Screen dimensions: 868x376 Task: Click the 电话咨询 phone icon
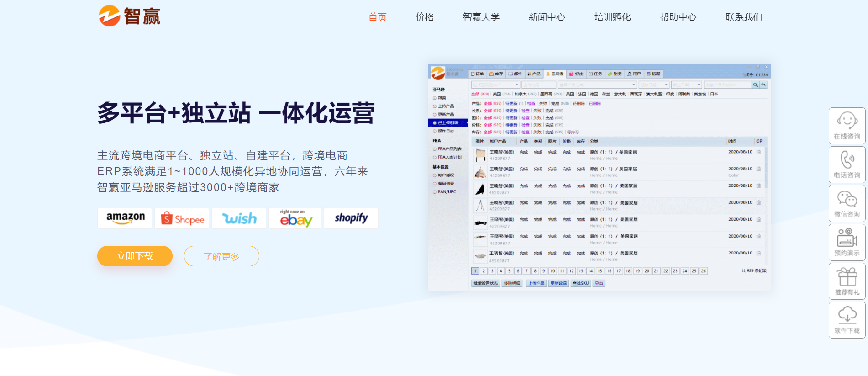[847, 164]
